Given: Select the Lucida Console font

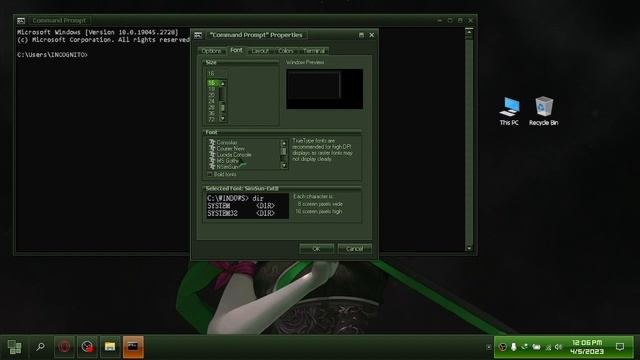Looking at the screenshot, I should coord(234,155).
